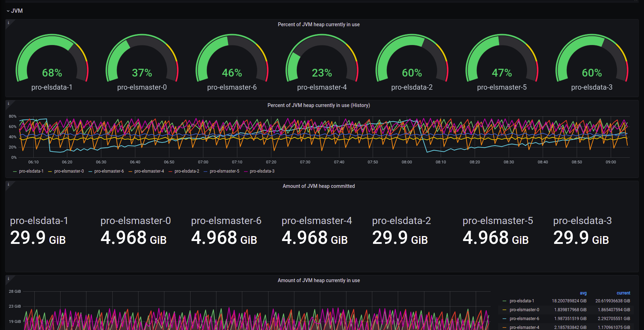Click pro-elsmaster-6 legend color line
This screenshot has width=644, height=330.
click(x=90, y=172)
